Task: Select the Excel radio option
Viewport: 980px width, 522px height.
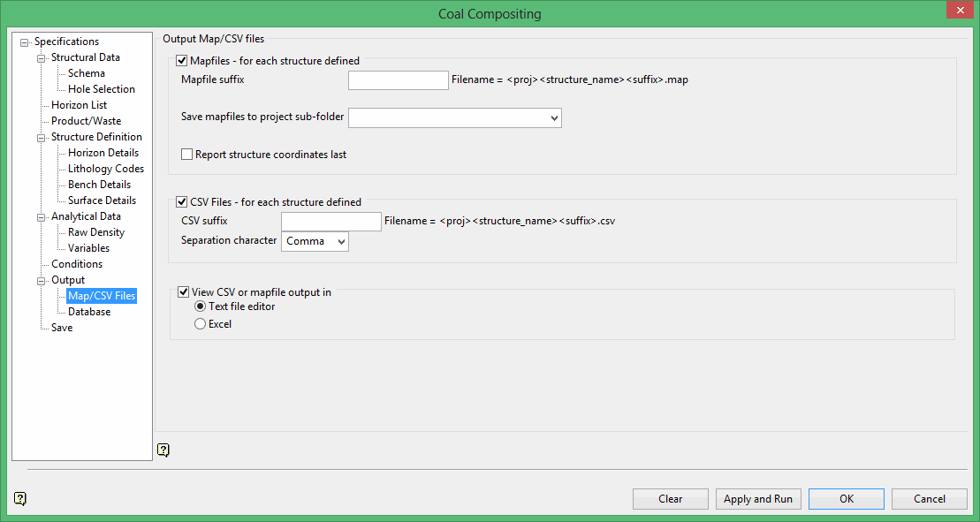Action: (201, 324)
